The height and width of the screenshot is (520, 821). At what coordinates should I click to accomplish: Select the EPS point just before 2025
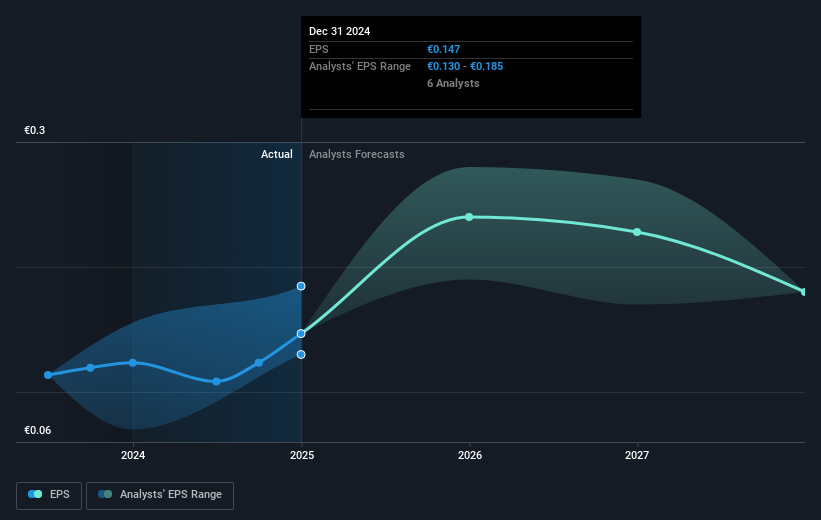[x=259, y=362]
